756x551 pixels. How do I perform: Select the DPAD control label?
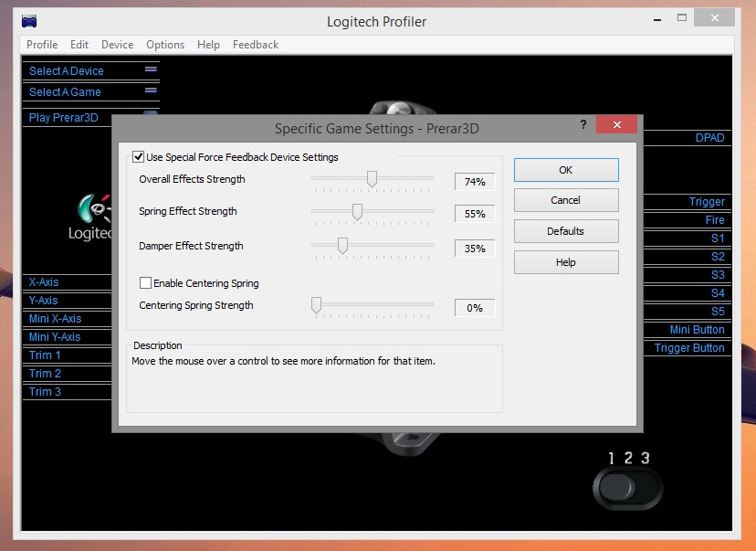709,138
